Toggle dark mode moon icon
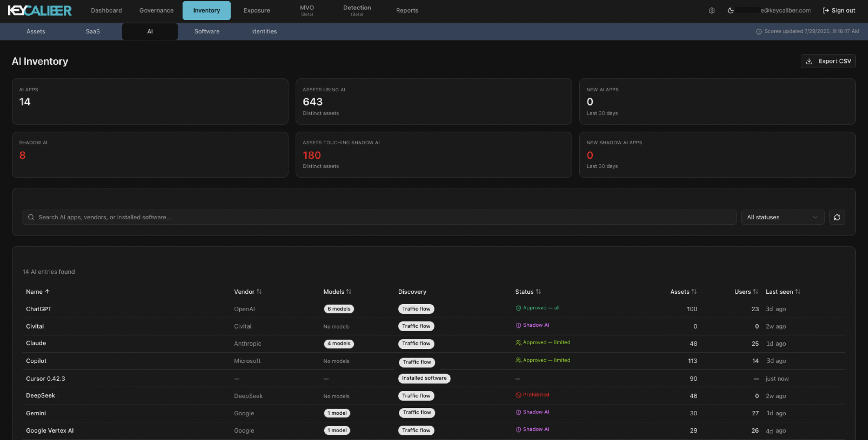The height and width of the screenshot is (440, 868). (731, 10)
